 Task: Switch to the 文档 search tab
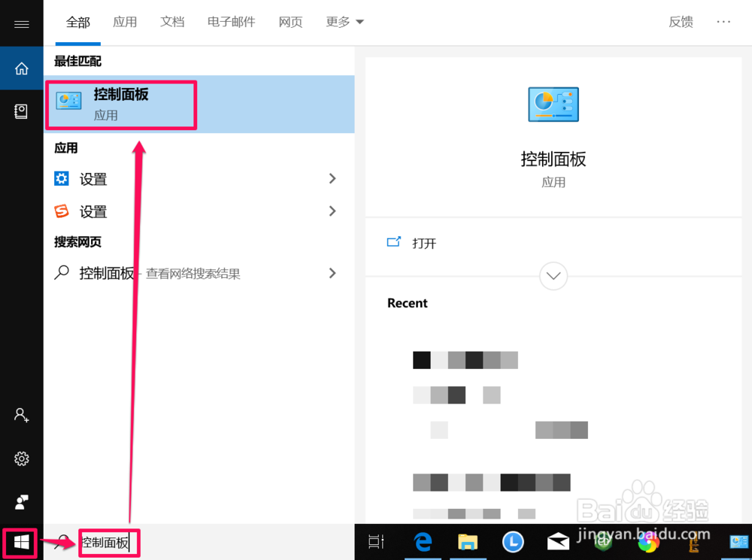[x=172, y=22]
